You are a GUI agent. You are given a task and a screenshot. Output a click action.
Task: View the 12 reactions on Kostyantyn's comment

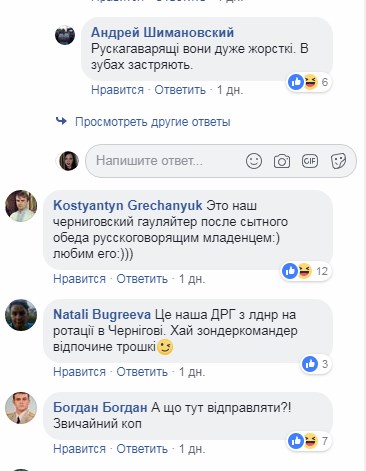point(306,271)
